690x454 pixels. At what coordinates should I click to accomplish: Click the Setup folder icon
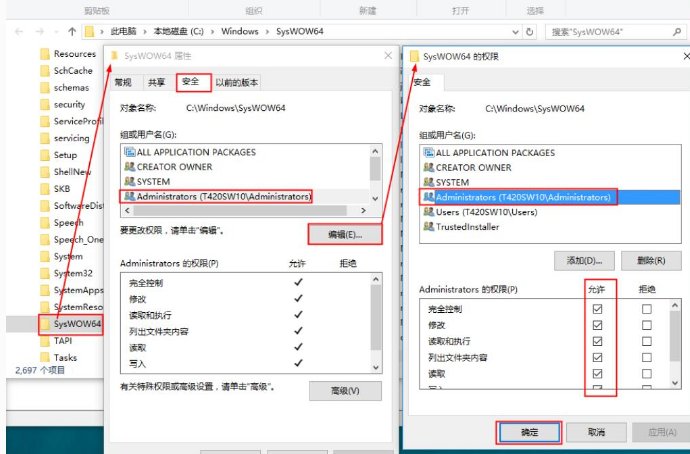click(44, 155)
